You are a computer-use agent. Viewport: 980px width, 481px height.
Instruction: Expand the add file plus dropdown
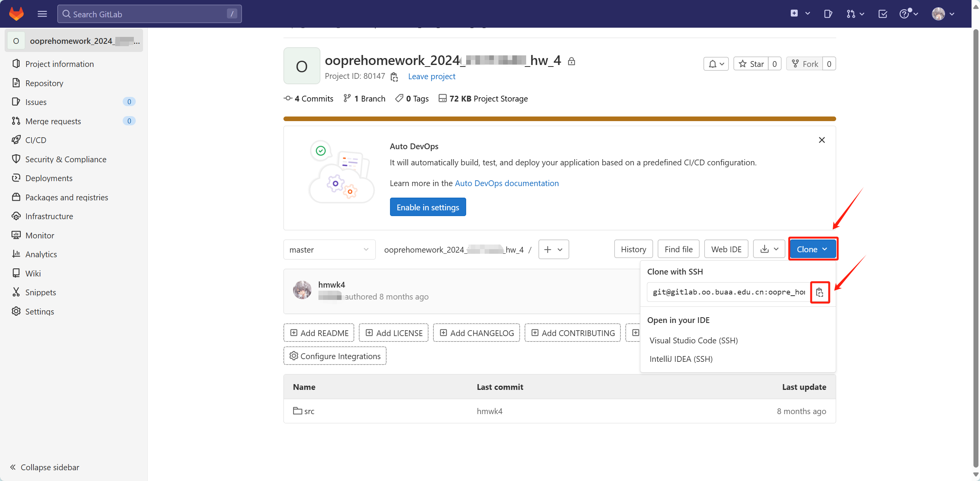(x=553, y=250)
